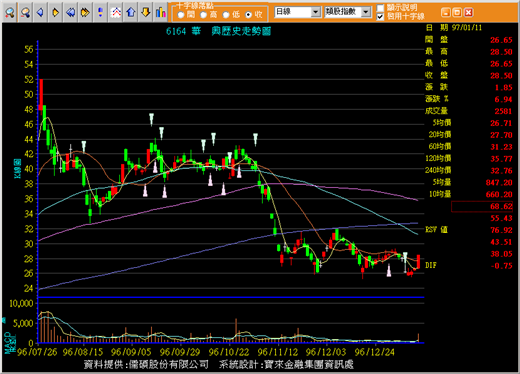Enable the 顯示說明 checkbox
Image resolution: width=520 pixels, height=374 pixels.
380,8
